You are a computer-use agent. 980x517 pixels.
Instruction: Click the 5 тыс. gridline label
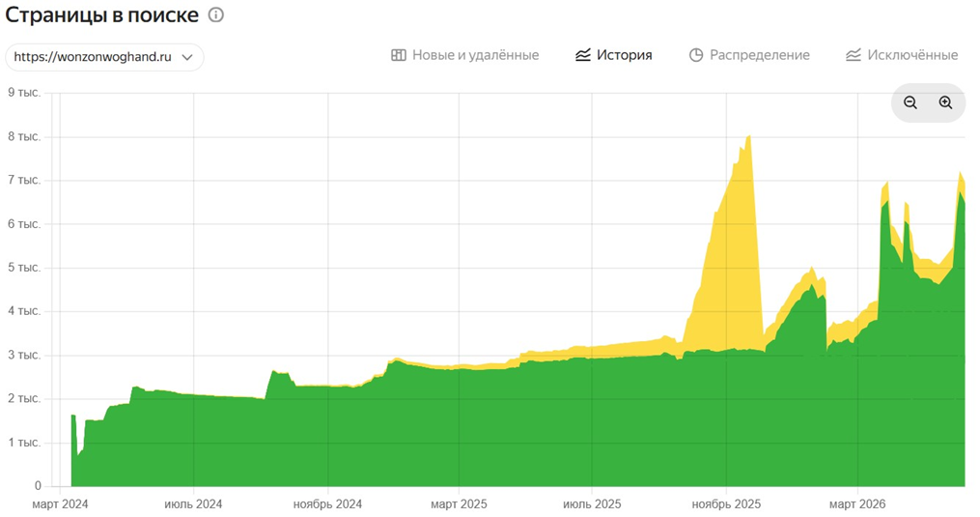[24, 268]
